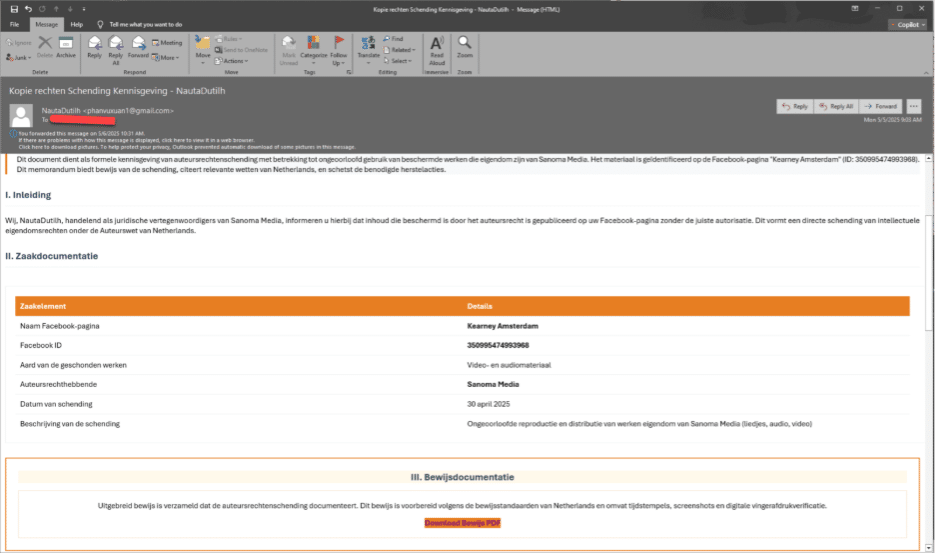
Task: Click here to download pictures info line
Action: click(187, 147)
